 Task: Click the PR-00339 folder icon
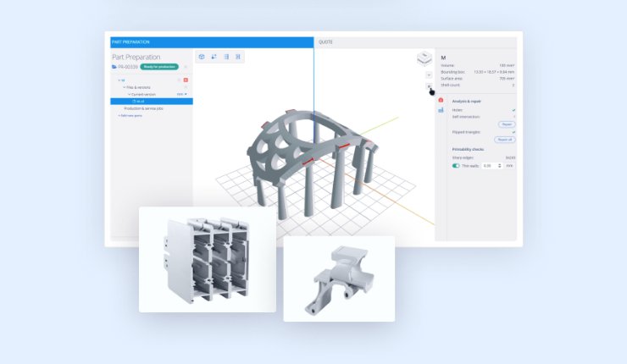coord(114,66)
